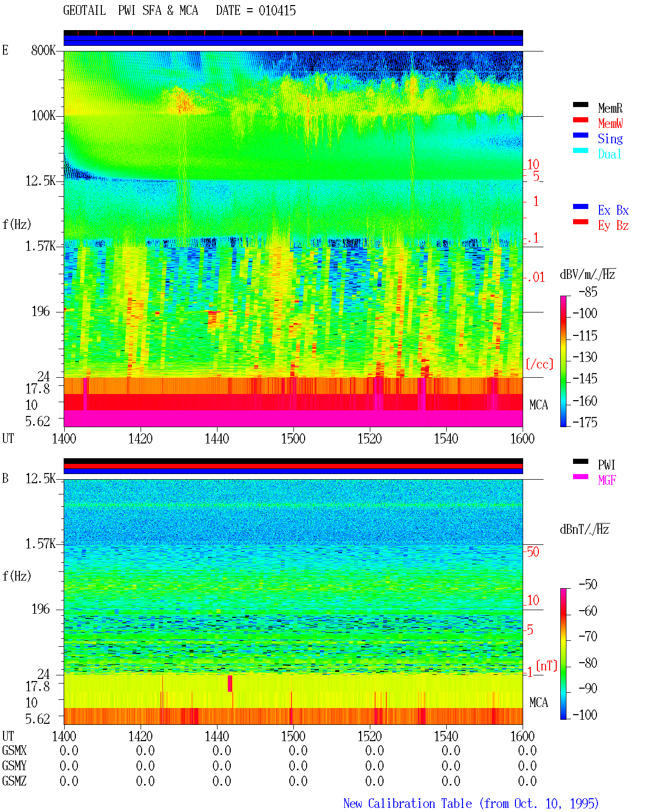The image size is (652, 812).
Task: Click the Dual legend label
Action: point(610,154)
